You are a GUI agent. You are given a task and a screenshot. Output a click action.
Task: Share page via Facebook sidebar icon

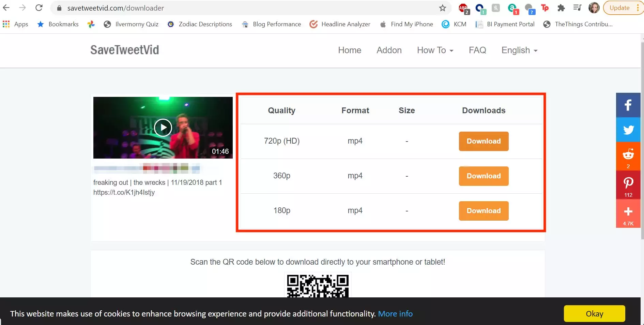(x=628, y=105)
